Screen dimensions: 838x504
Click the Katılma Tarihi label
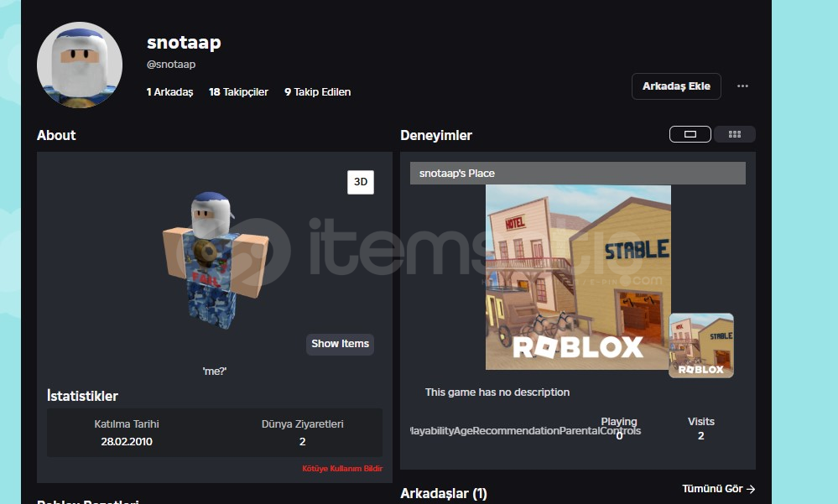127,423
